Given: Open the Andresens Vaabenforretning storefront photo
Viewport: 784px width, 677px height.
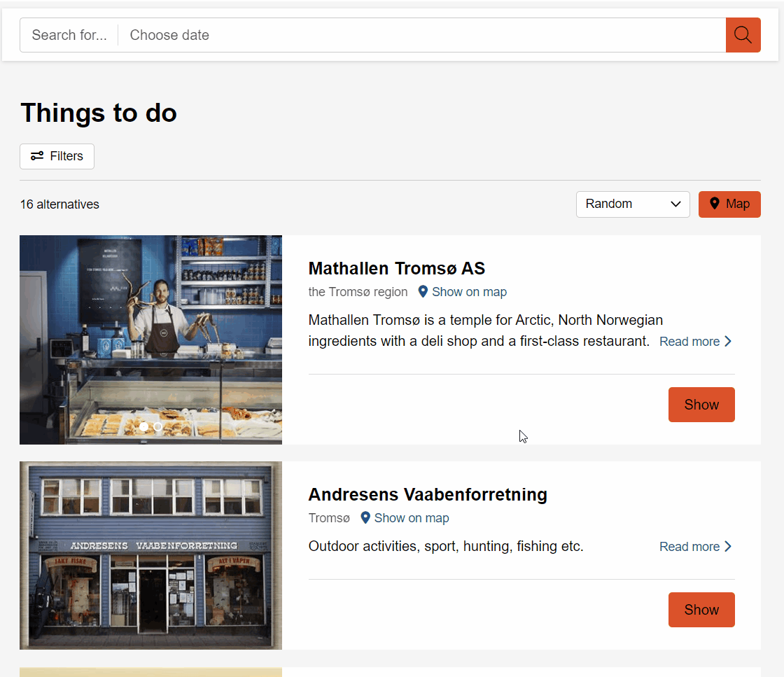Looking at the screenshot, I should pos(150,555).
